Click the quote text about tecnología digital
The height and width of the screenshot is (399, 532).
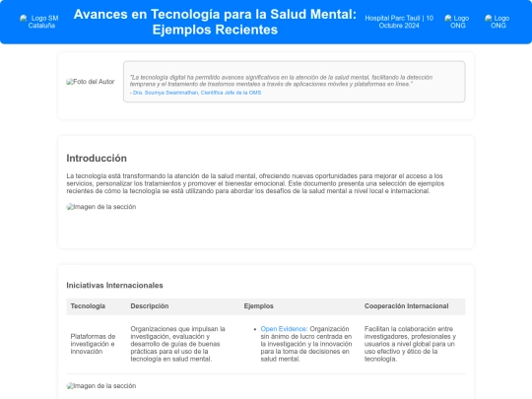point(281,81)
